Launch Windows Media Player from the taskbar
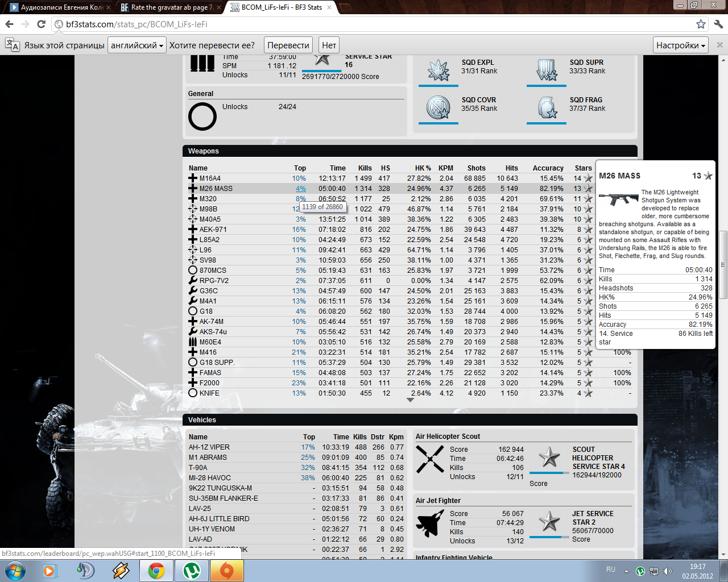This screenshot has width=728, height=582. pos(50,571)
